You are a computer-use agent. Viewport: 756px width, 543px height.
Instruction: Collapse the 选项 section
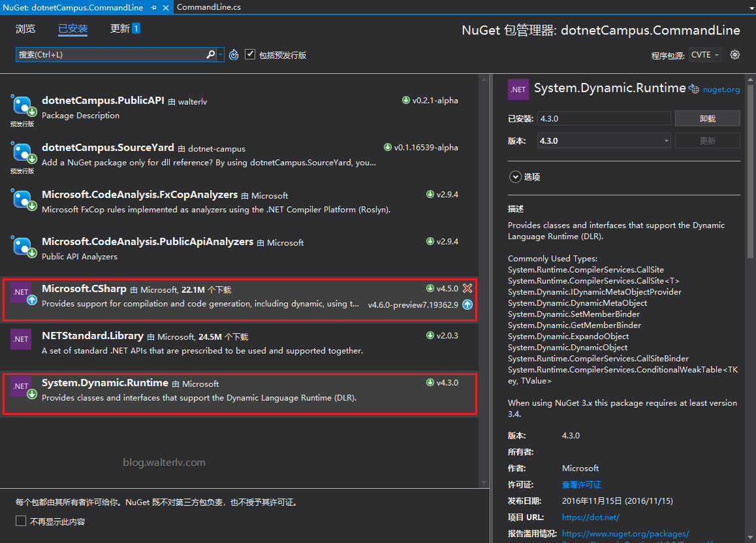coord(516,176)
